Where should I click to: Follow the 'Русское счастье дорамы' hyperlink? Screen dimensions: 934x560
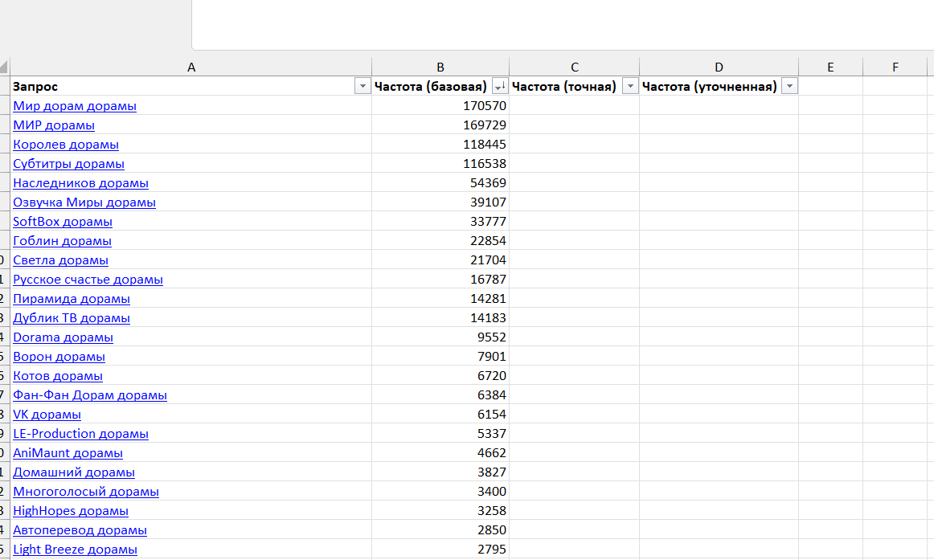88,280
